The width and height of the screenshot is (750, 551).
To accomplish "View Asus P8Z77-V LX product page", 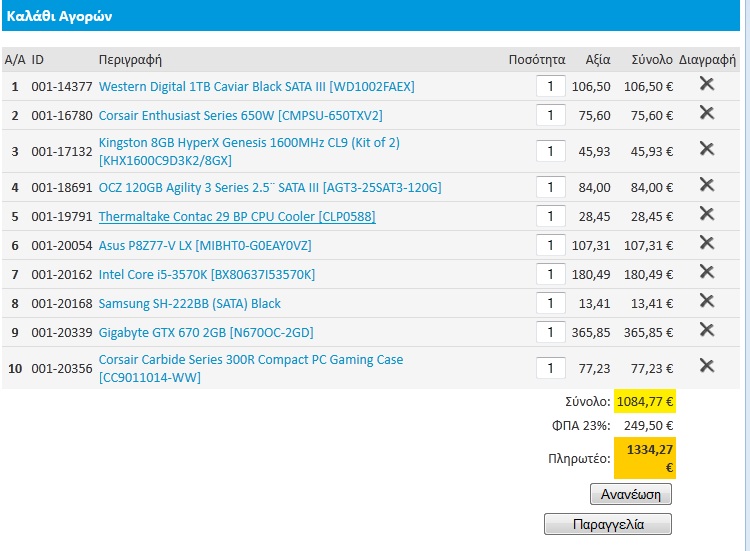I will (205, 245).
